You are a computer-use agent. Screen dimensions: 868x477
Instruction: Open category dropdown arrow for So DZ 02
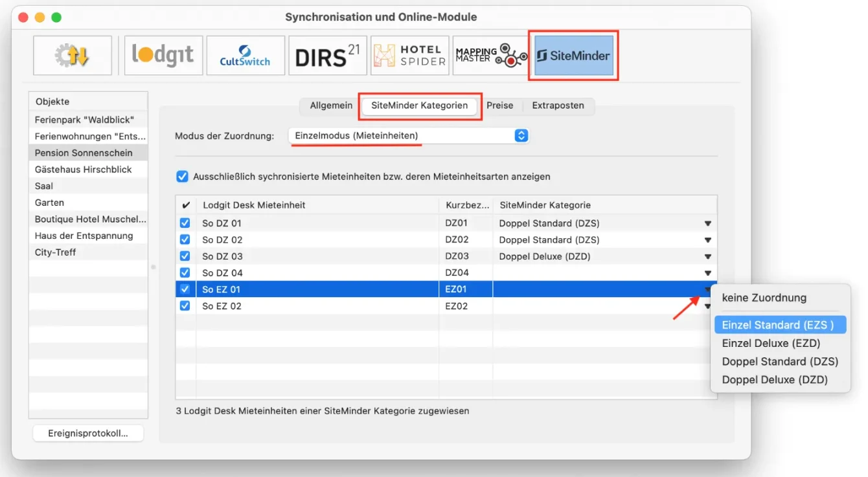[707, 240]
